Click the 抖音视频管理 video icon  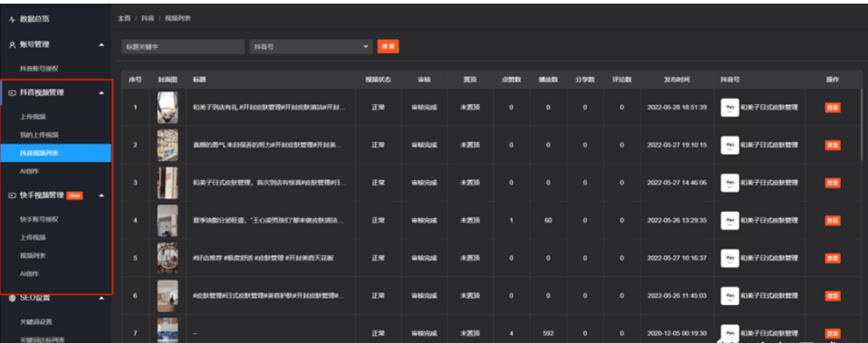pyautogui.click(x=13, y=93)
